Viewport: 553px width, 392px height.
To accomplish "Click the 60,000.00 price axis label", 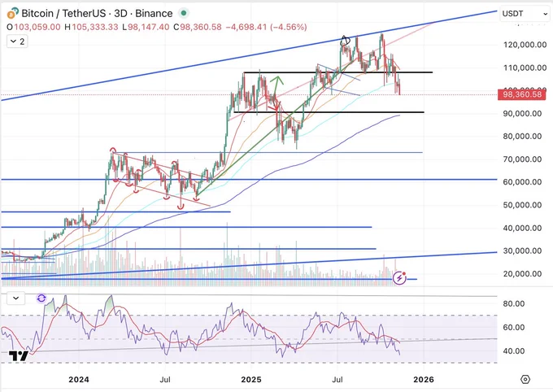I will 522,182.
